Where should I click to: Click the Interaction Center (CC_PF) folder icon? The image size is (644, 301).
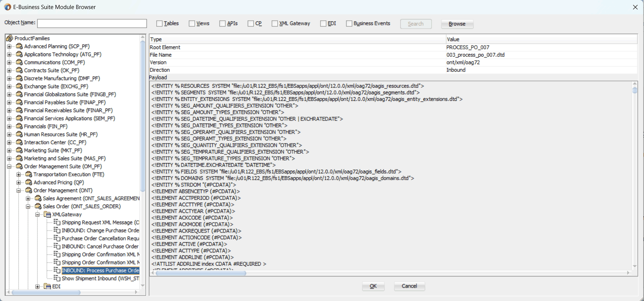(x=19, y=142)
